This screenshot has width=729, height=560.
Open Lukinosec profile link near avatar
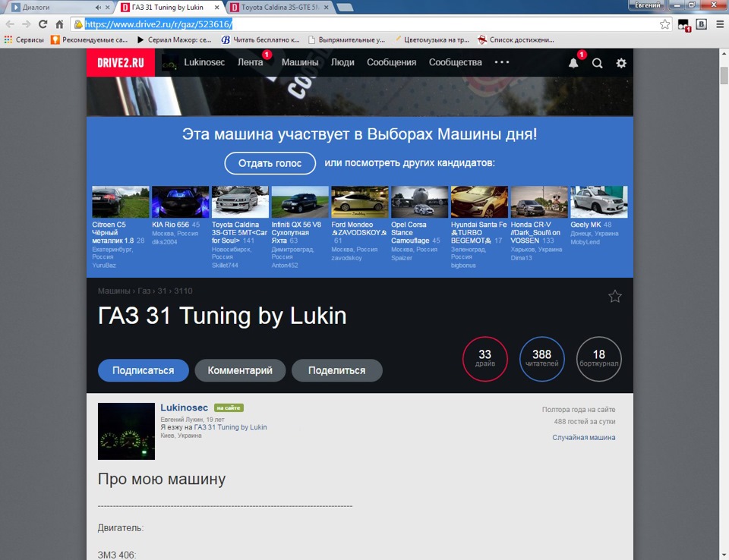[184, 407]
